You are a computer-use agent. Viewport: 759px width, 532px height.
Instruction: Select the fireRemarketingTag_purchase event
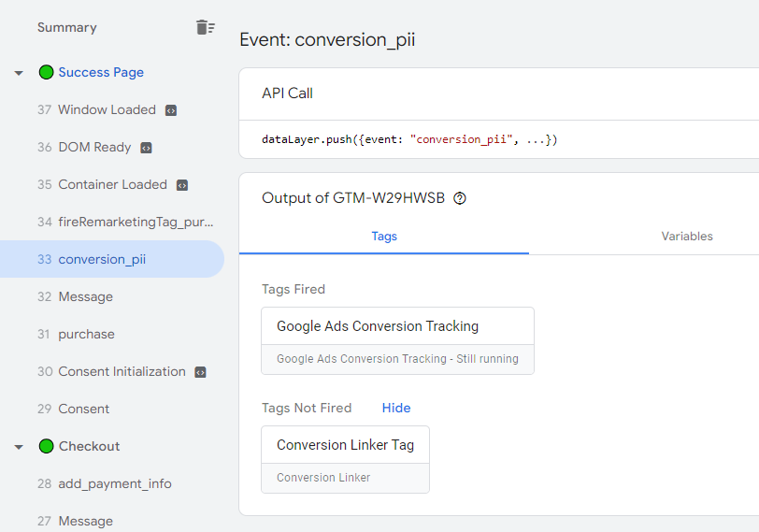[136, 222]
